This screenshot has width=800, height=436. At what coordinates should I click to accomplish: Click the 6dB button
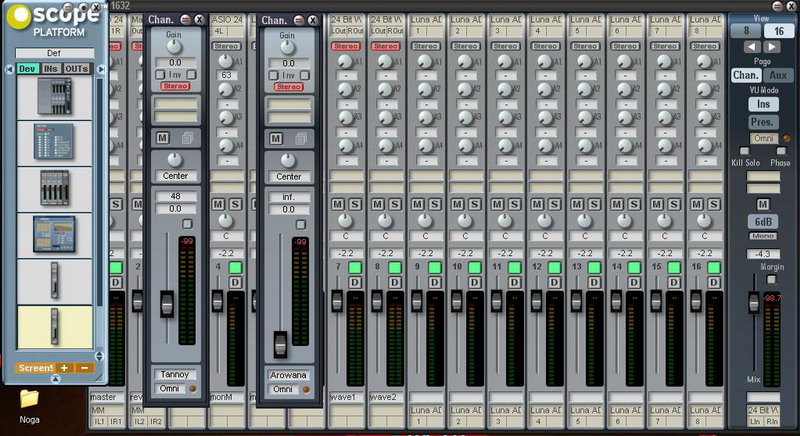coord(764,221)
